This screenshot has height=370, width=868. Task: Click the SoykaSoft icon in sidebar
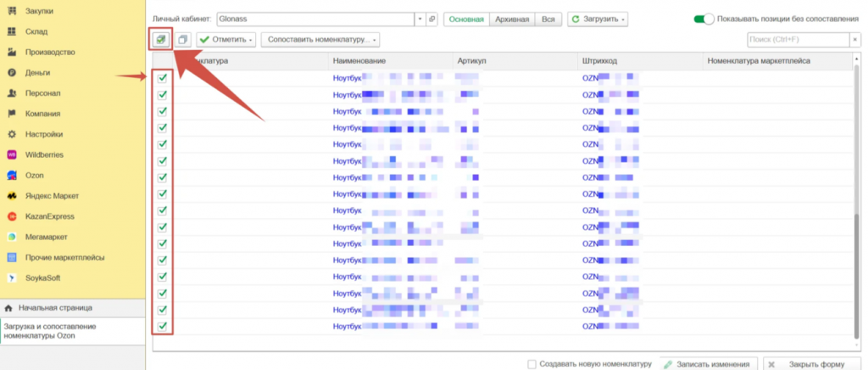click(x=12, y=277)
